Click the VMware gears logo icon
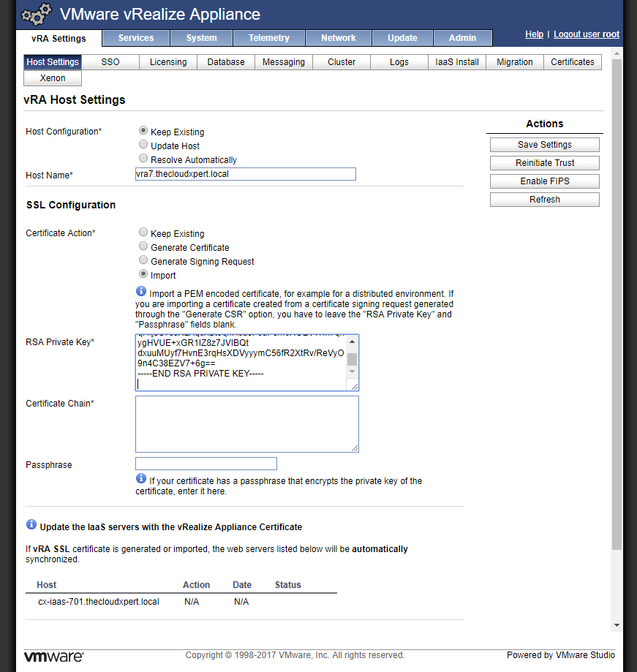 (37, 15)
